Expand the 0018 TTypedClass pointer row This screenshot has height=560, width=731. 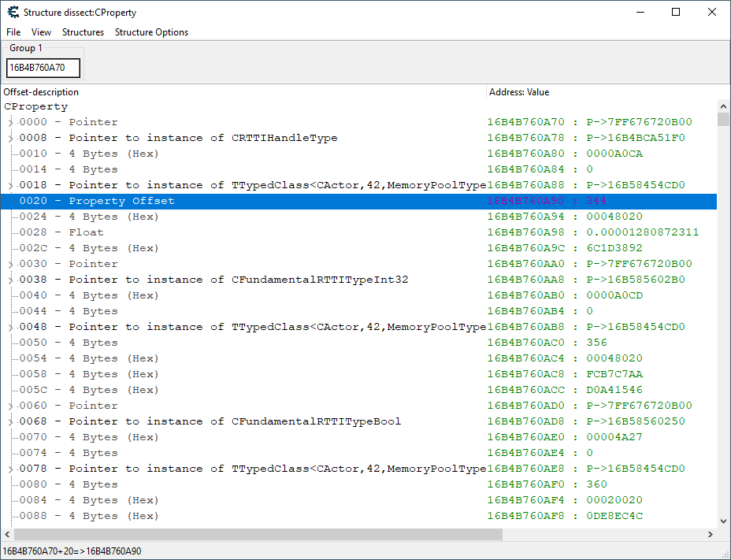tap(10, 185)
